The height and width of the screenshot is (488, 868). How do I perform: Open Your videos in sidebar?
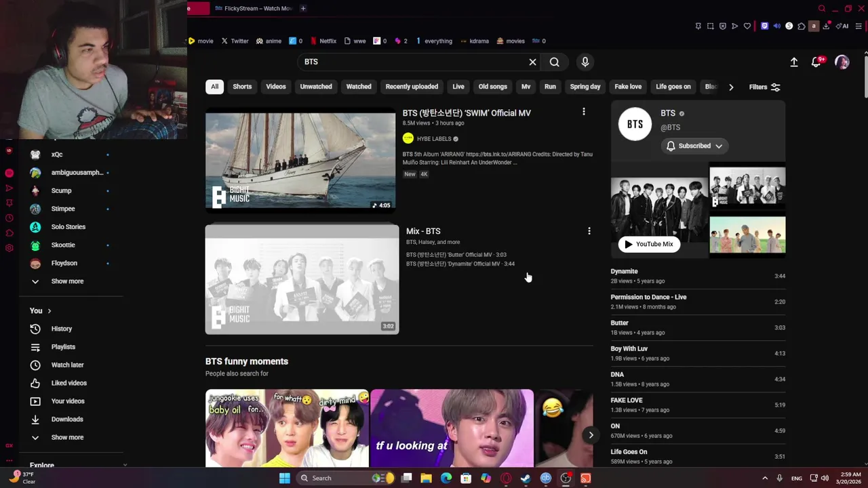[68, 401]
